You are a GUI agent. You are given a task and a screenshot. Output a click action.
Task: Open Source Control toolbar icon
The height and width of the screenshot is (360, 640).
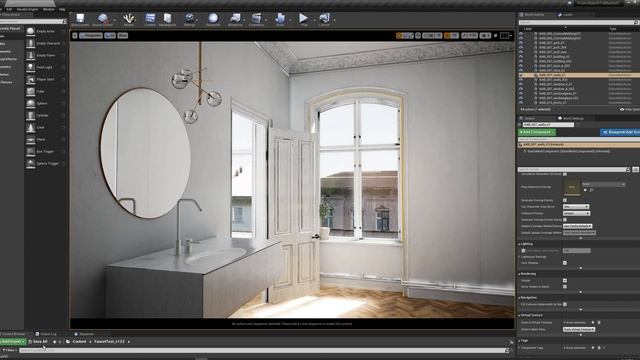pyautogui.click(x=102, y=19)
